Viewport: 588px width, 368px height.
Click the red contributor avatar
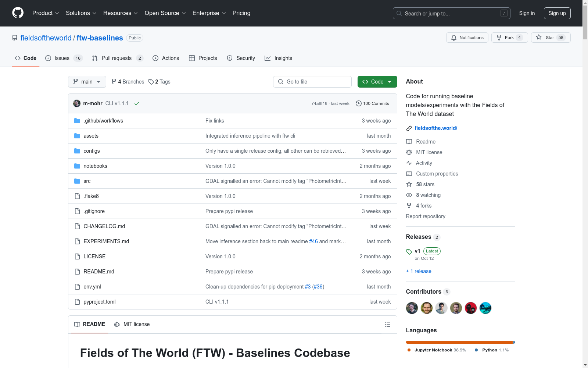click(471, 308)
